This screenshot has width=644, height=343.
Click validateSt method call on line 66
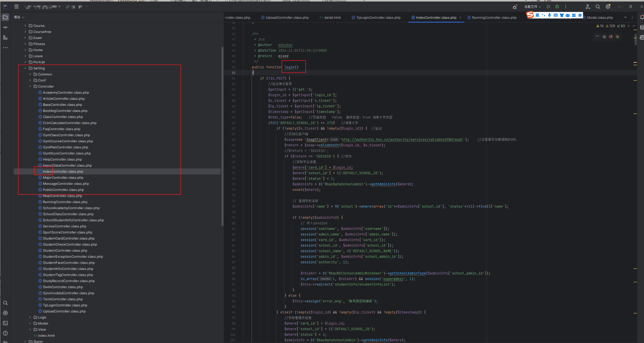pyautogui.click(x=329, y=145)
